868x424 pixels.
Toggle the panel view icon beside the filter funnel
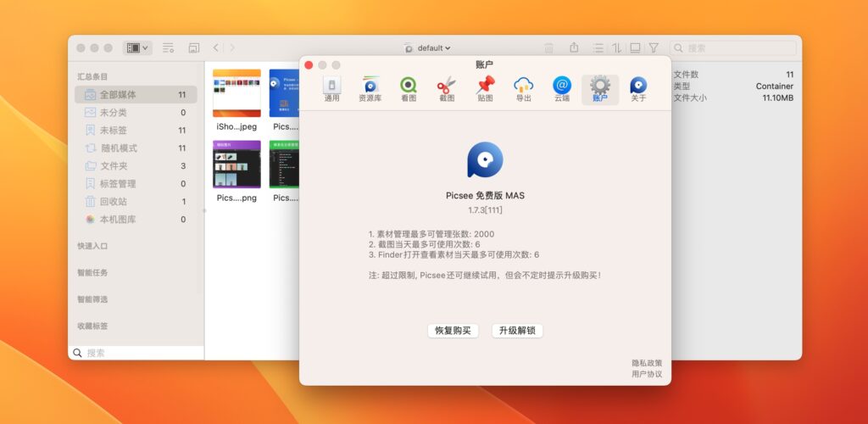(636, 48)
